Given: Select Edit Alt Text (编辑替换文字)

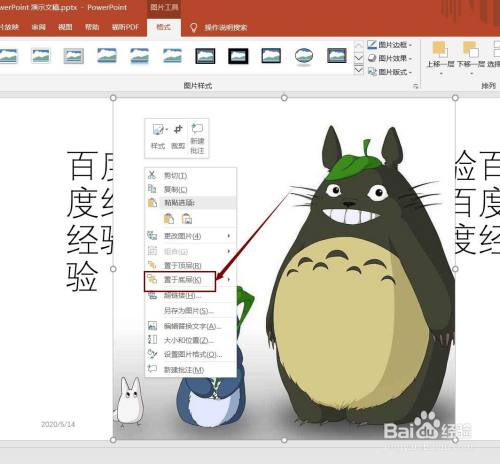Looking at the screenshot, I should (190, 326).
